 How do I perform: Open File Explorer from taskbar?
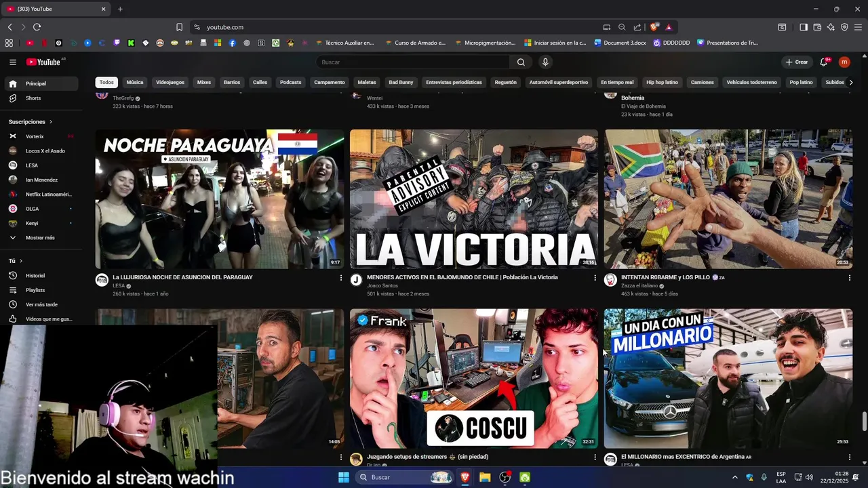point(485,477)
